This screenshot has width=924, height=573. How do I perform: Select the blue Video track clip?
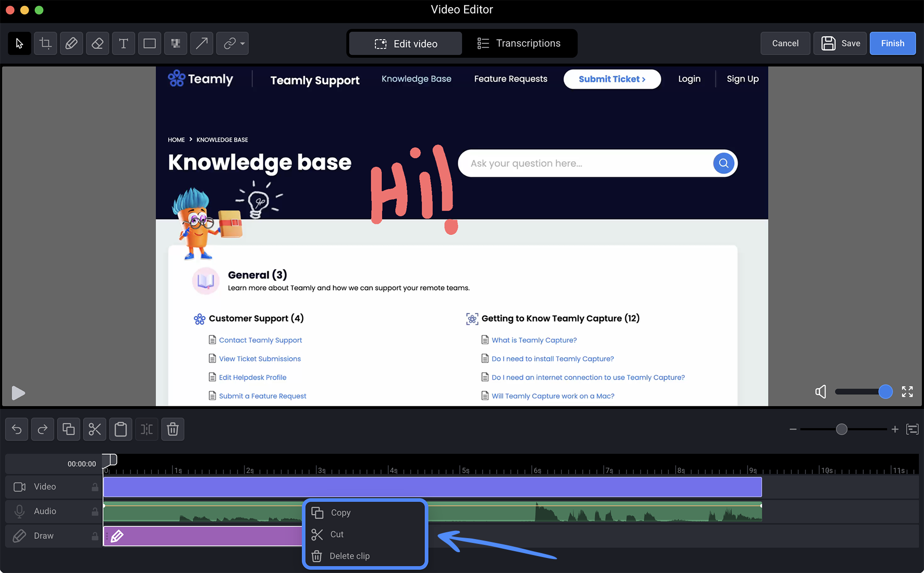[x=433, y=487]
